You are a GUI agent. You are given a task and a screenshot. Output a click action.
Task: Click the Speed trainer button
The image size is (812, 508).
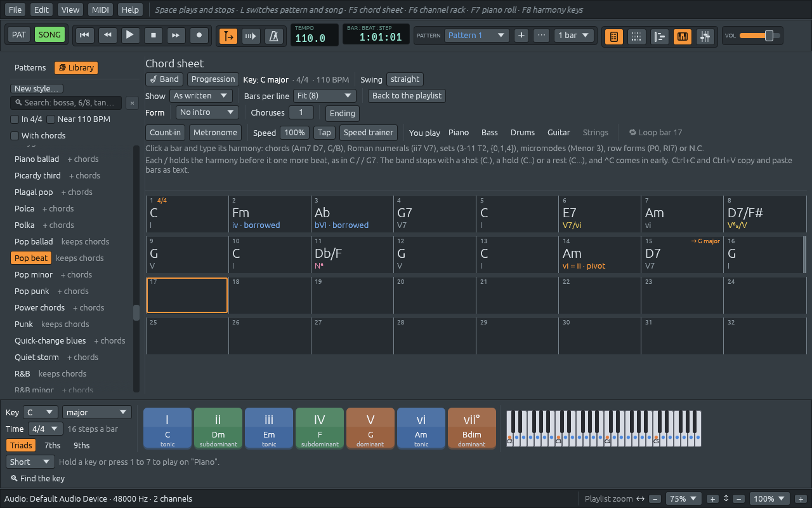pyautogui.click(x=369, y=133)
